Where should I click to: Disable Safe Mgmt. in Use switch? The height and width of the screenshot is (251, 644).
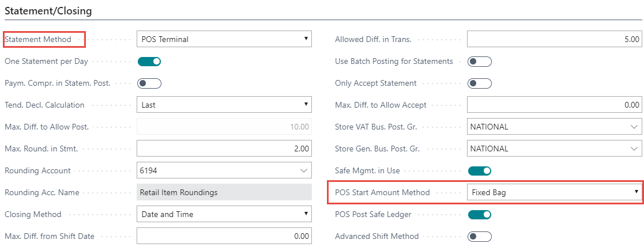[x=480, y=170]
